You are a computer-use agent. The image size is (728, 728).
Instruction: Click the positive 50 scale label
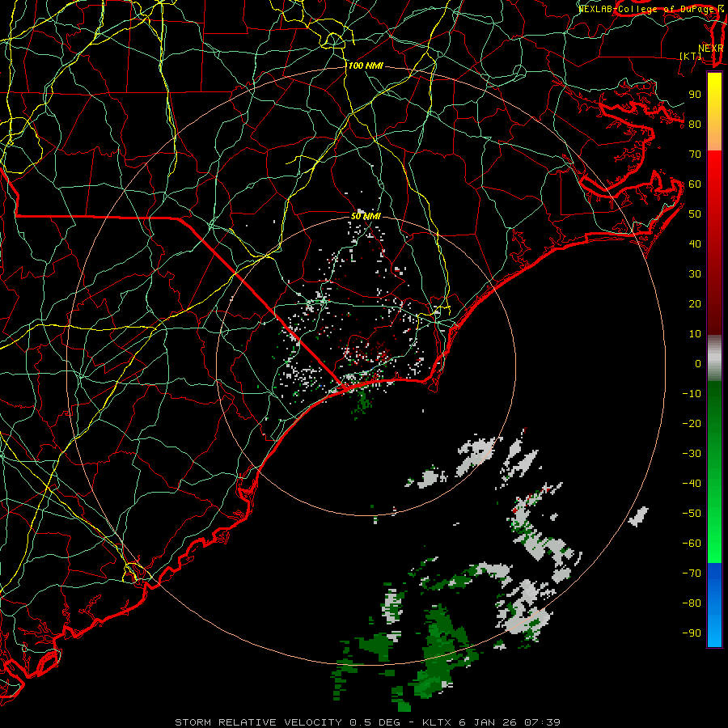695,214
